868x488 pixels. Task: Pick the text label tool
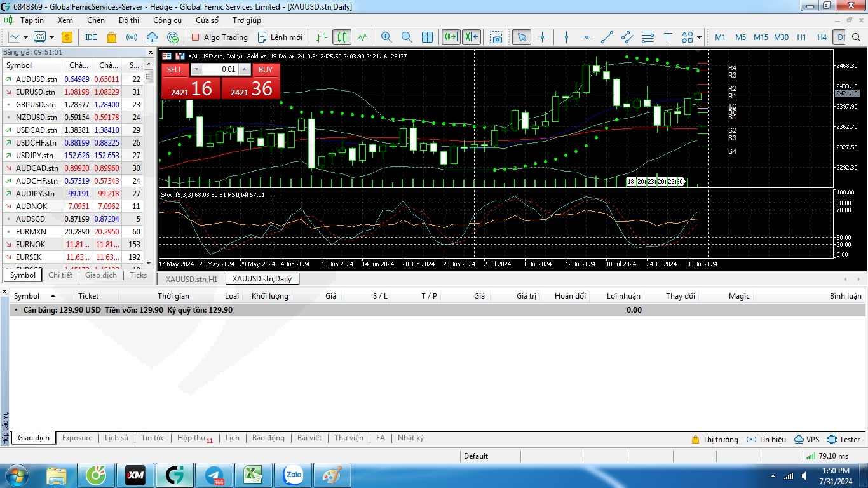668,37
